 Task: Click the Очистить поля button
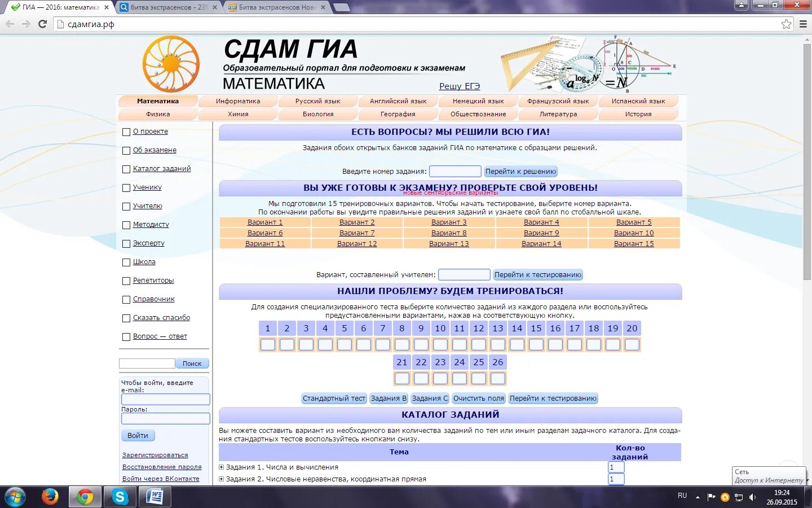pos(479,398)
